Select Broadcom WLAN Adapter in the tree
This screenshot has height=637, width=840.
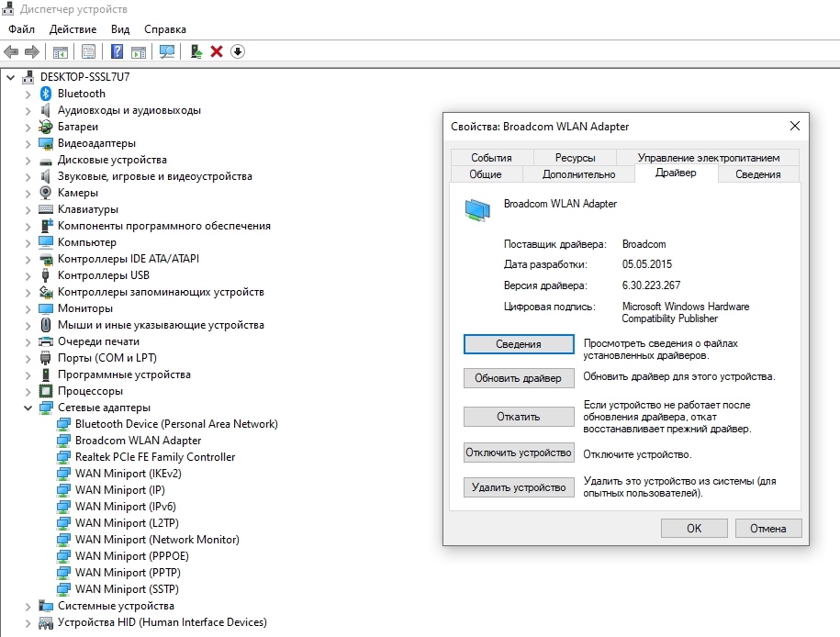pos(139,441)
